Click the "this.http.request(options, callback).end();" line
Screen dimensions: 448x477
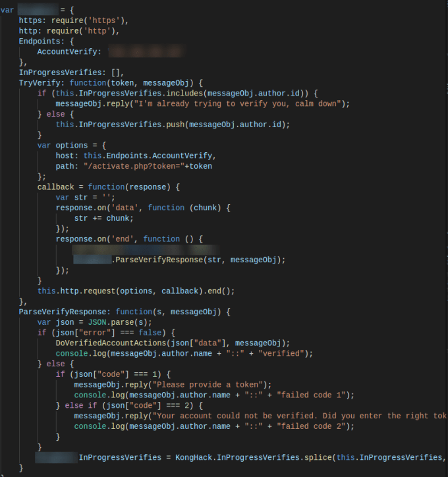click(x=136, y=291)
